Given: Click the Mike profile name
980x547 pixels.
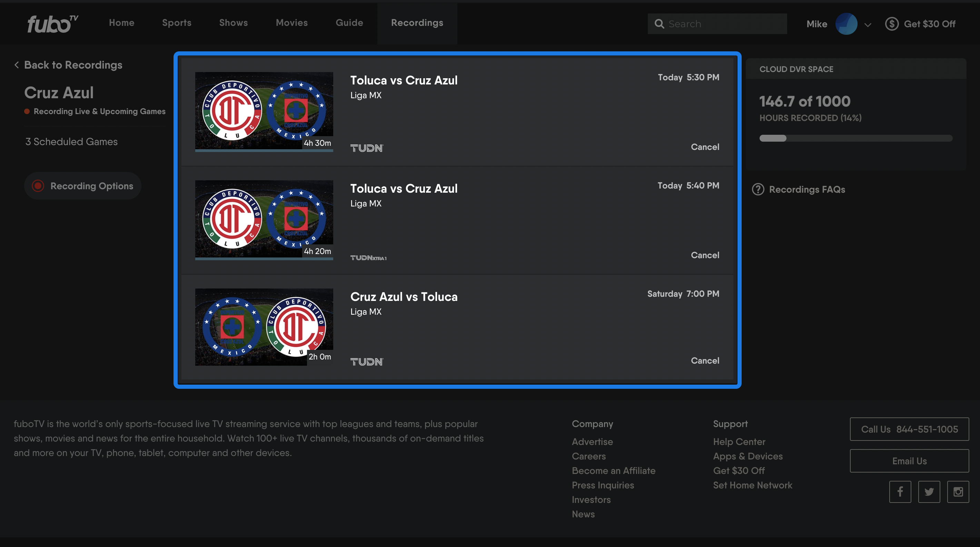Looking at the screenshot, I should tap(817, 24).
